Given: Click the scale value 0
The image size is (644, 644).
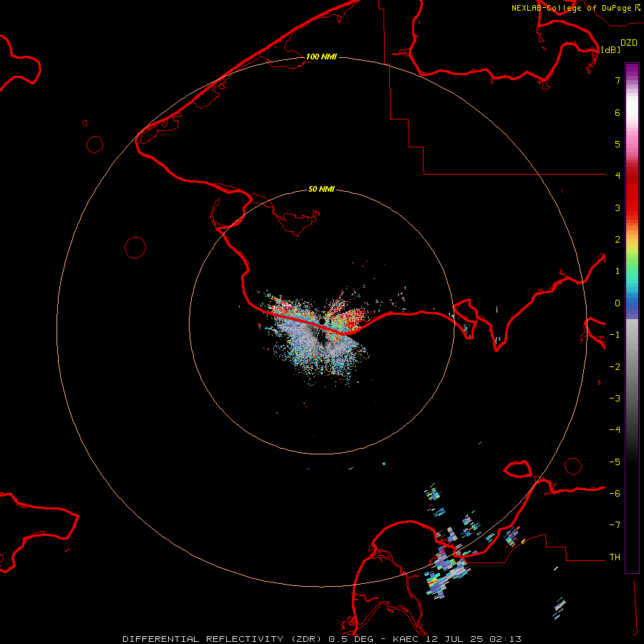Looking at the screenshot, I should 618,303.
